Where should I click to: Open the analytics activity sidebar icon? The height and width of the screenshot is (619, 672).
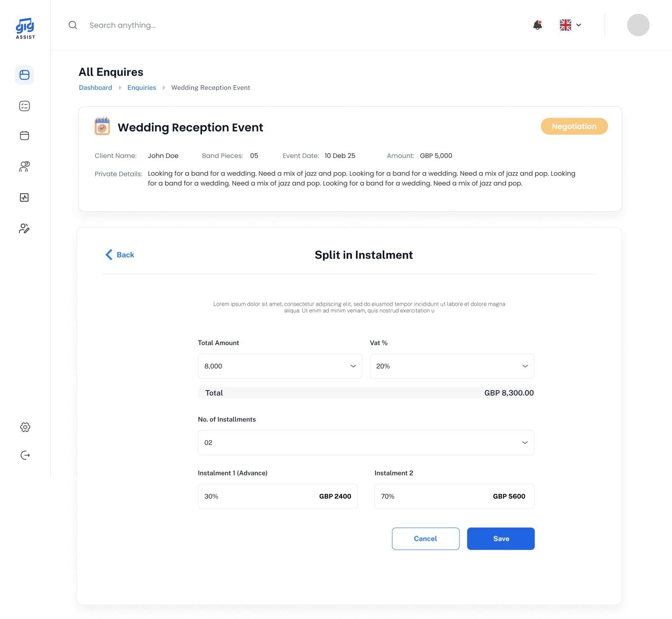click(25, 197)
